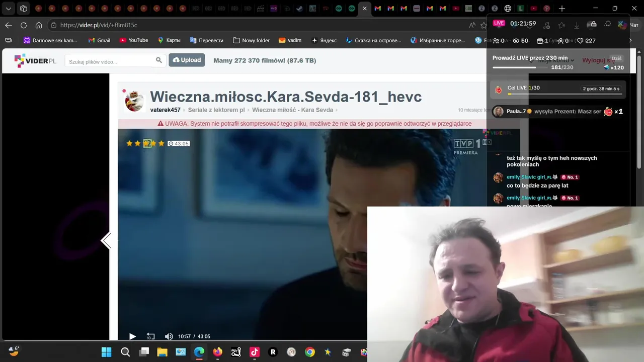Click the heart likes count 227

coord(586,41)
